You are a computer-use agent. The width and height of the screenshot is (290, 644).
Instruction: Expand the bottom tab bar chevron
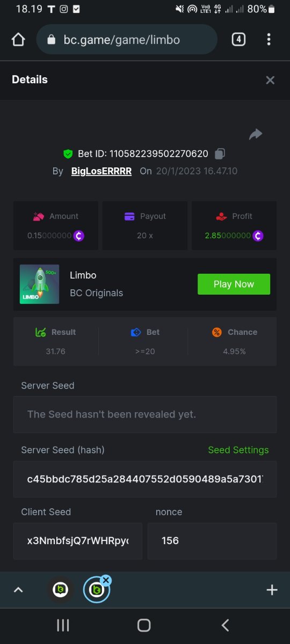click(18, 590)
